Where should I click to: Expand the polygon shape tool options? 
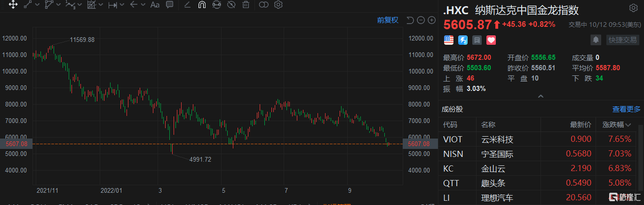point(58,5)
